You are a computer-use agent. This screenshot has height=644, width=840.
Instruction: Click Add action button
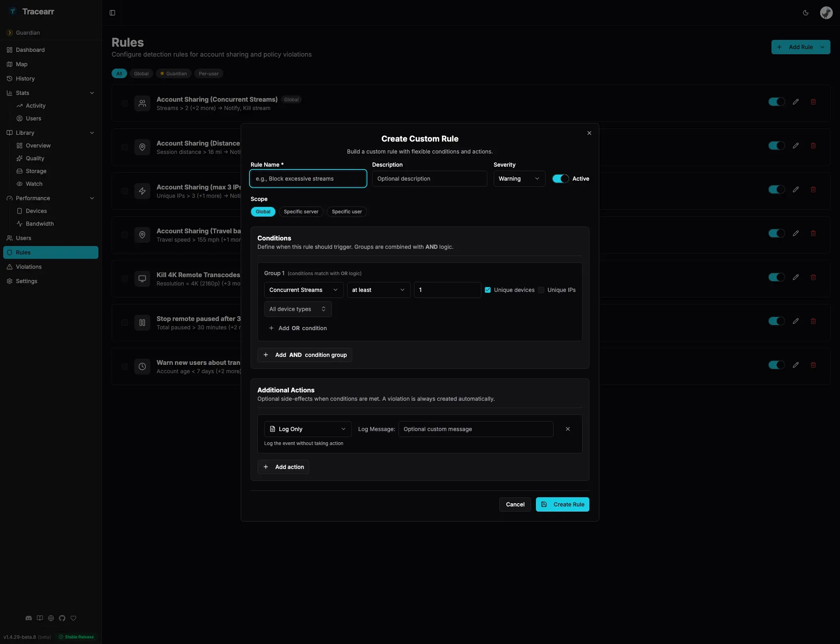pos(283,467)
